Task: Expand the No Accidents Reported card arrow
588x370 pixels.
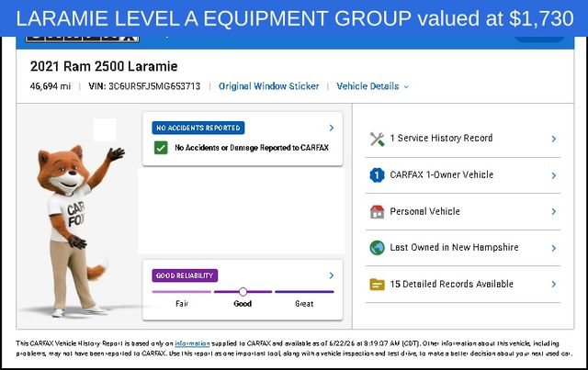Action: (331, 128)
